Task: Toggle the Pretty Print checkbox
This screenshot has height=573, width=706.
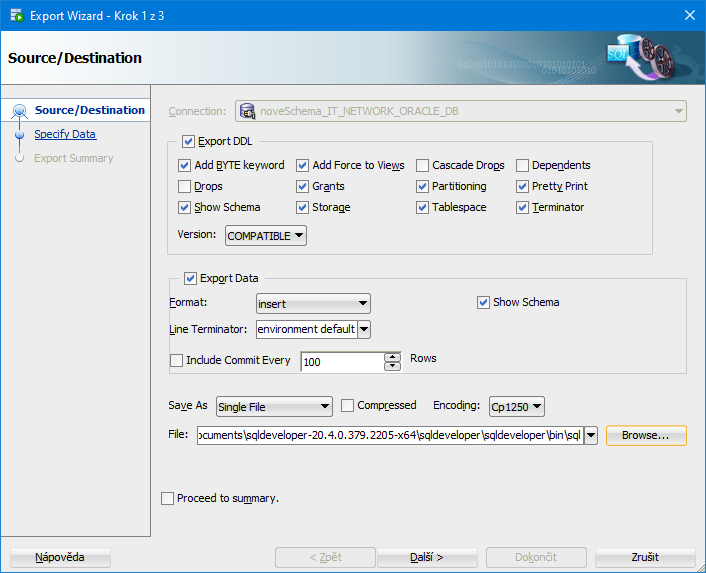Action: (x=523, y=187)
